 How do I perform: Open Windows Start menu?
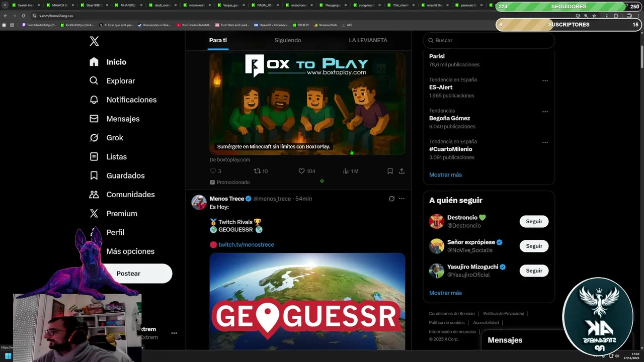click(8, 356)
